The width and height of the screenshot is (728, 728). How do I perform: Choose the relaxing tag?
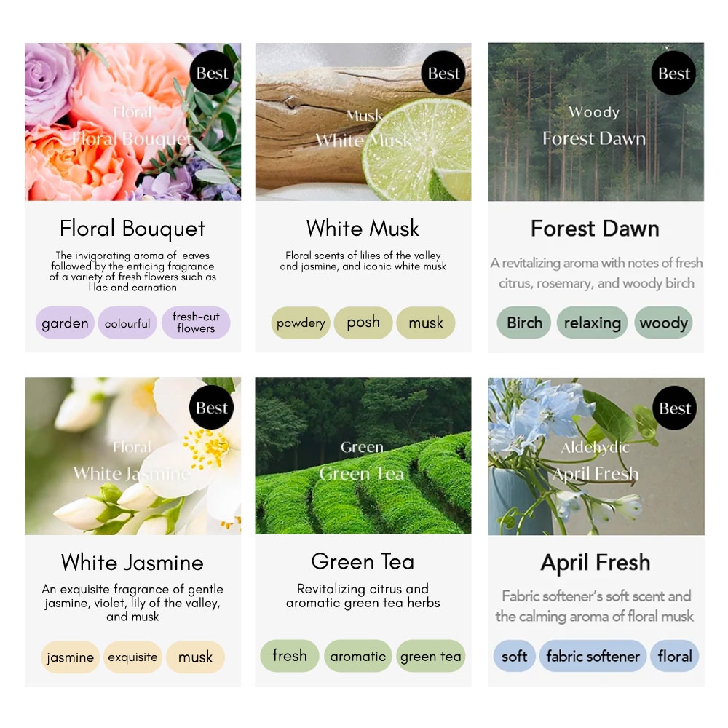pyautogui.click(x=593, y=323)
